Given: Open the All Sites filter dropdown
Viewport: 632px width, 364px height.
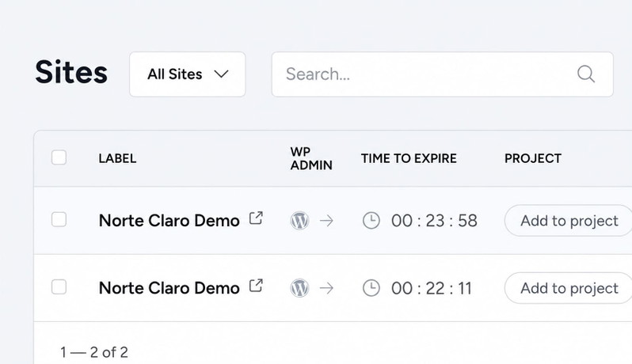Looking at the screenshot, I should click(188, 74).
